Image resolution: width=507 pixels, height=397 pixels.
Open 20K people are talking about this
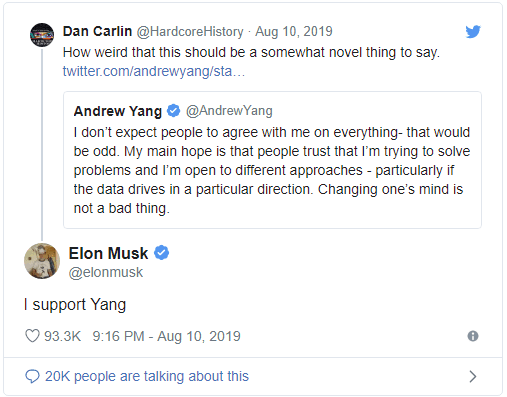tap(147, 376)
